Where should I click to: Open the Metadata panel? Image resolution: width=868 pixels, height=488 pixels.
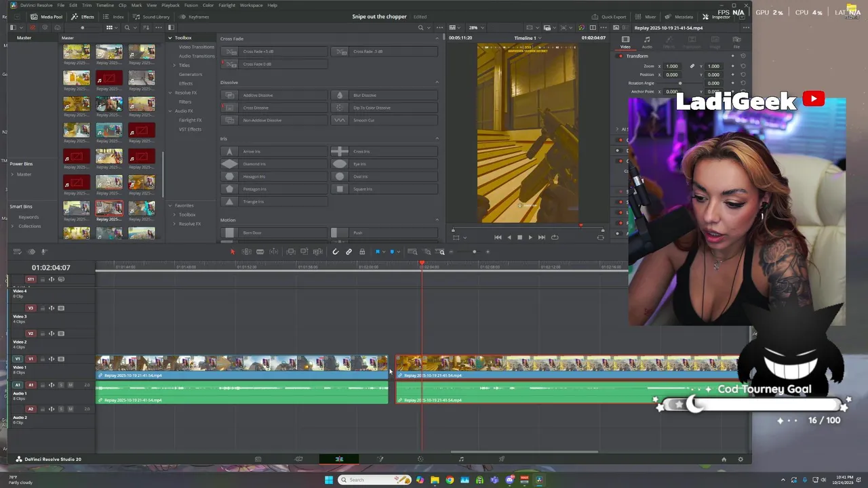pyautogui.click(x=679, y=16)
